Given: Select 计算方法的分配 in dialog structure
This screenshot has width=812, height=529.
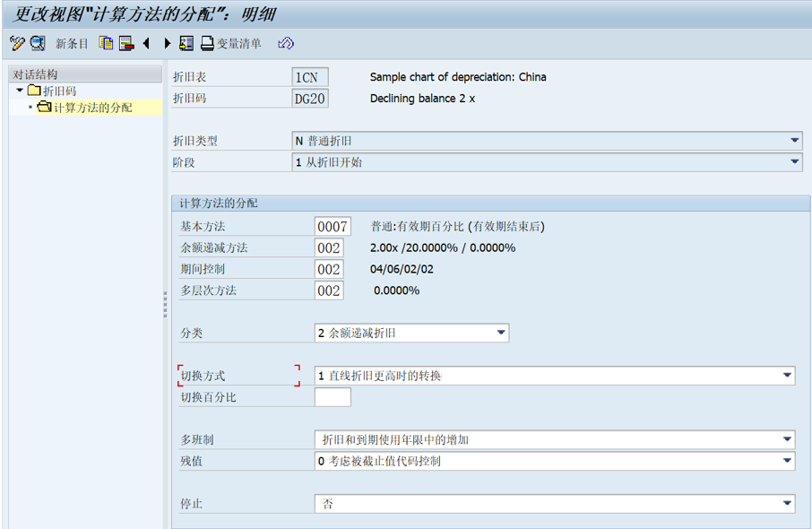Looking at the screenshot, I should coord(92,108).
